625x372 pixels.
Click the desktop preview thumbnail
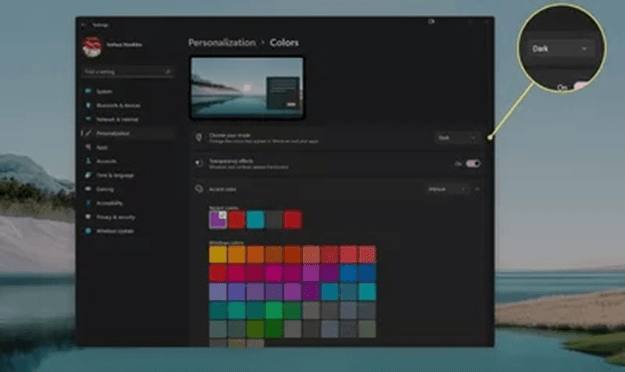click(247, 88)
